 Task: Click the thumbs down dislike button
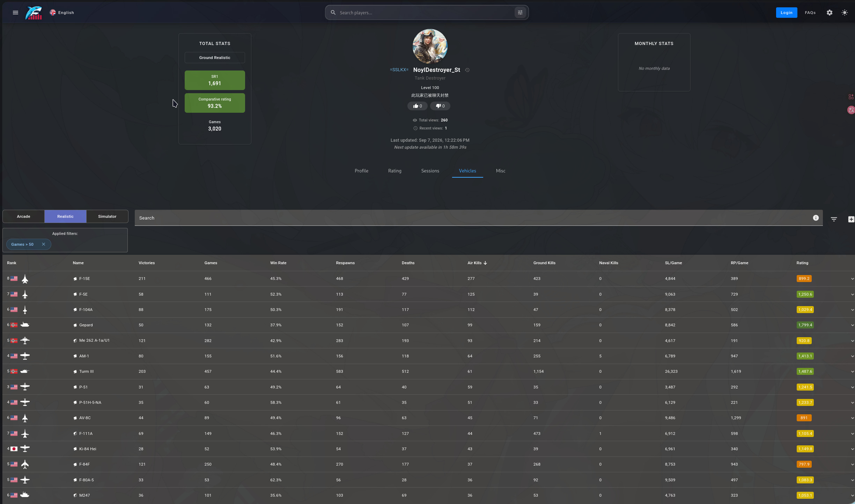440,106
